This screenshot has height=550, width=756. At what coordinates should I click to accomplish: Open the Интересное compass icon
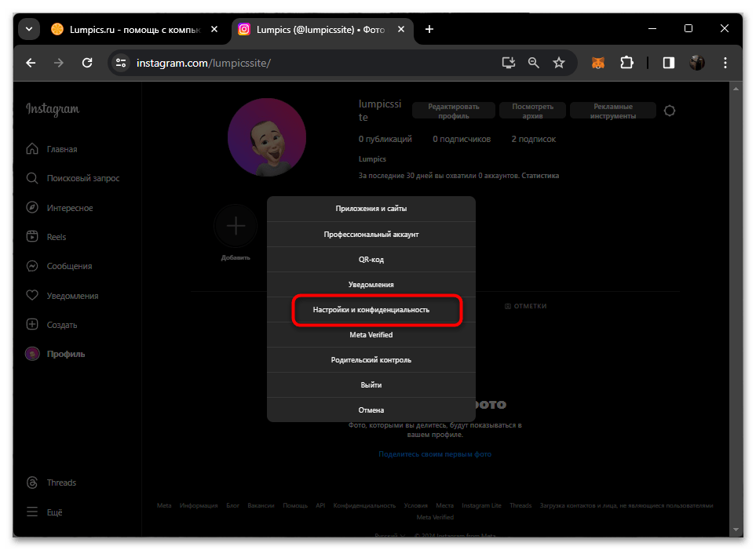pos(32,208)
